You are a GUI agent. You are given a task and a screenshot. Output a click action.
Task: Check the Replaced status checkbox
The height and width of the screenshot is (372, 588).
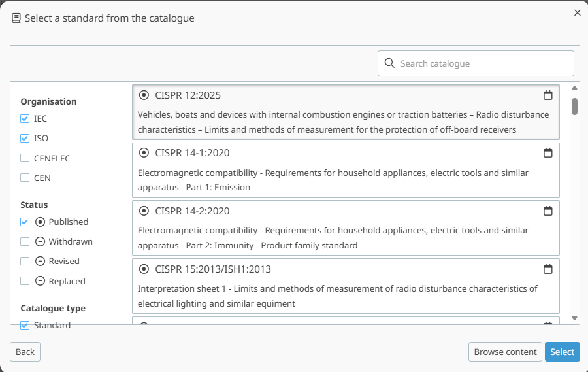click(x=25, y=280)
